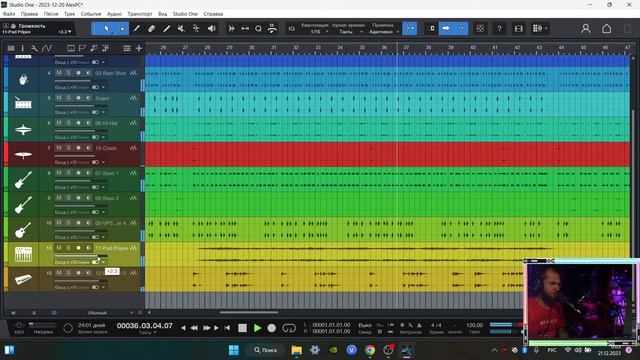Select the Arrow tool in toolbar
This screenshot has height=360, width=640.
click(x=107, y=29)
